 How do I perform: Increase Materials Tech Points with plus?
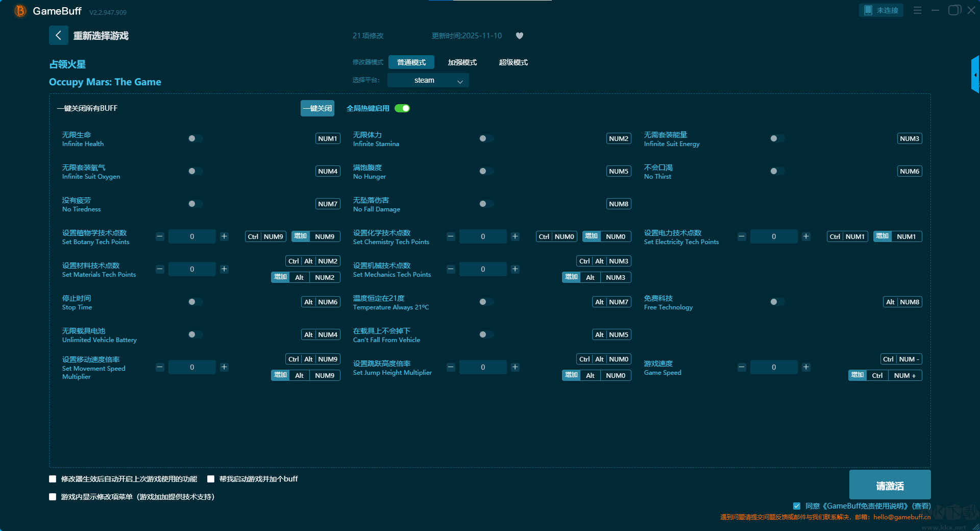tap(224, 269)
